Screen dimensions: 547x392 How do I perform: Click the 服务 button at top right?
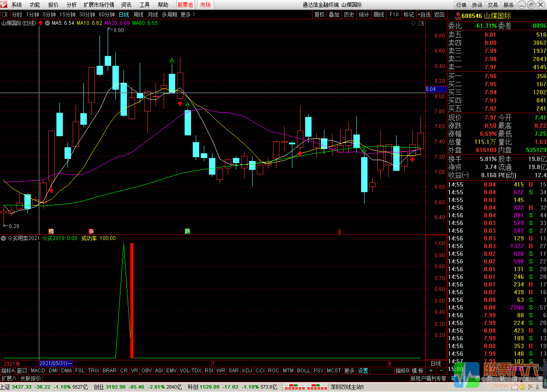509,5
